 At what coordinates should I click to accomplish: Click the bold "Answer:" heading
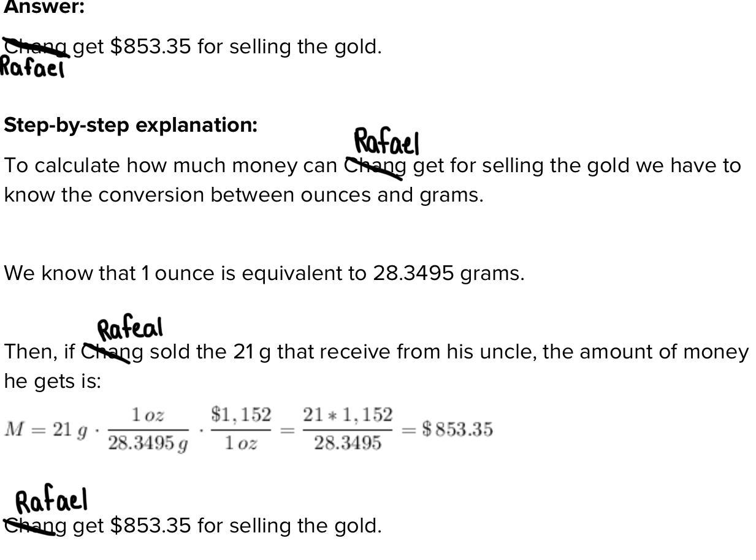(44, 7)
